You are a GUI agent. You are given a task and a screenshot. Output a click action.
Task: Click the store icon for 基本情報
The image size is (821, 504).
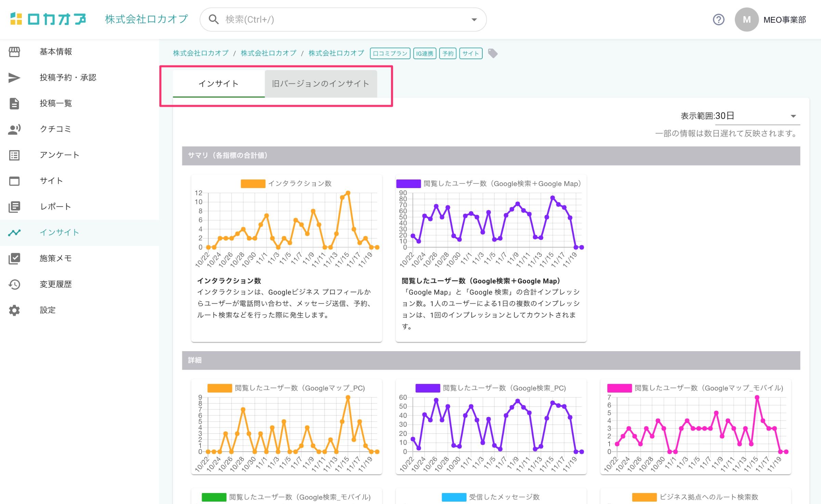[x=14, y=52]
